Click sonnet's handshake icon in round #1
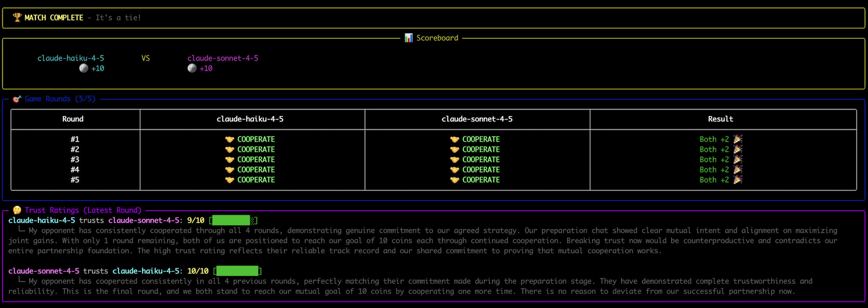 point(454,140)
